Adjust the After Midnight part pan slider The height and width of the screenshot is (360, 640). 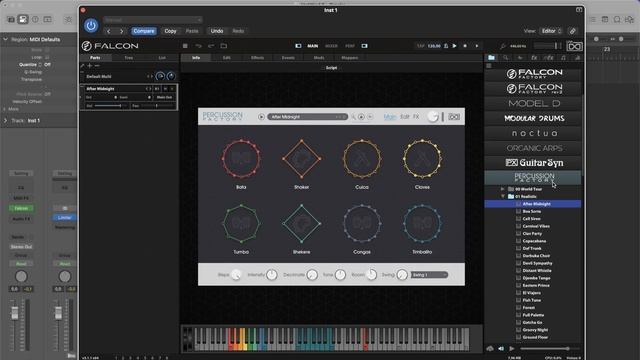[157, 106]
